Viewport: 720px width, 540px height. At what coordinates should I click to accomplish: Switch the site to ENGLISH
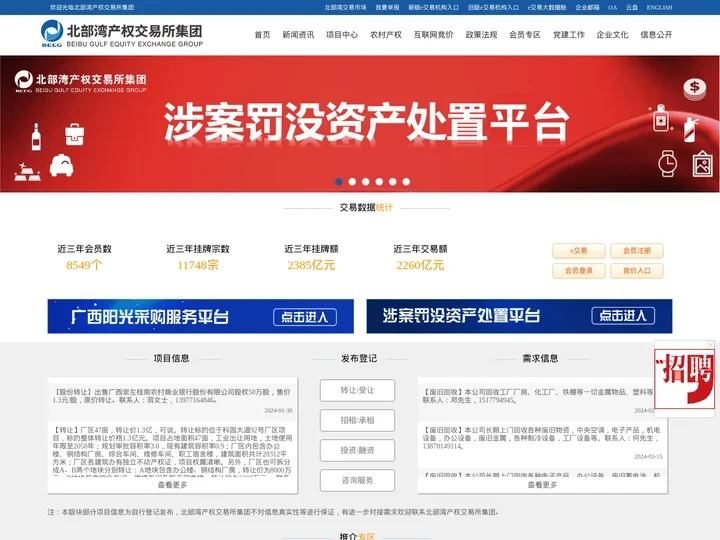click(x=659, y=7)
